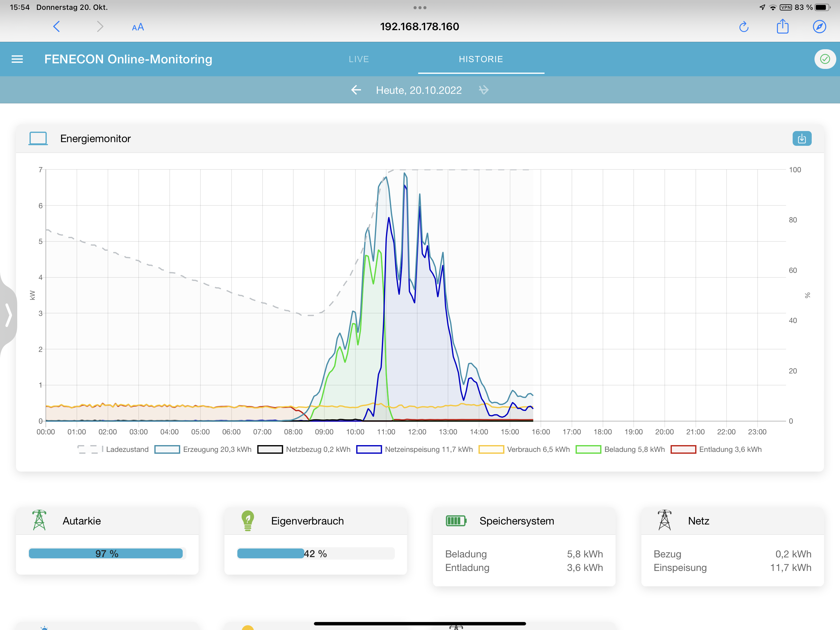Go to previous day arrow

pos(356,90)
